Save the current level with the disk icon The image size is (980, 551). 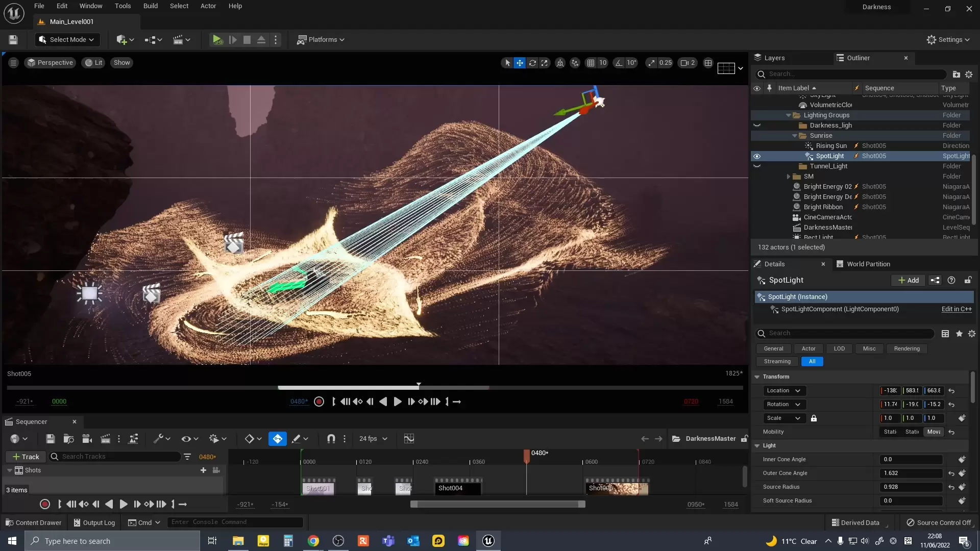click(13, 40)
